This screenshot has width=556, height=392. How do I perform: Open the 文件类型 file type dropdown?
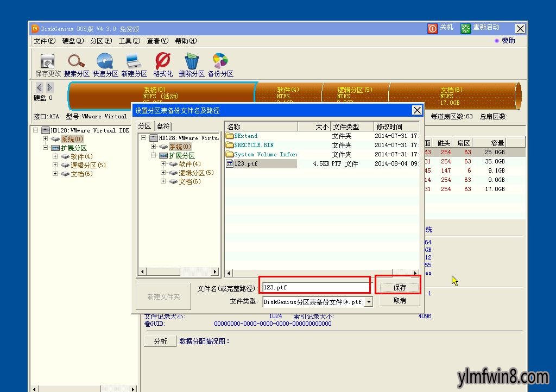point(369,302)
